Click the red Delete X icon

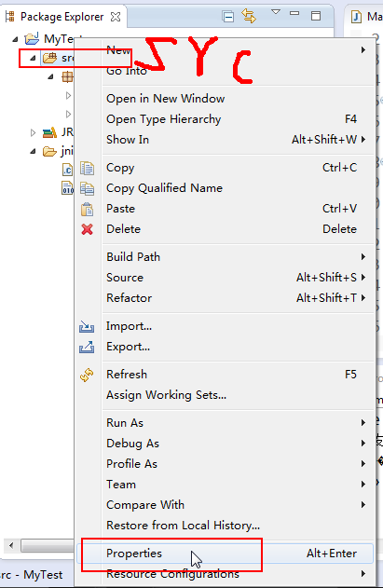pos(87,229)
